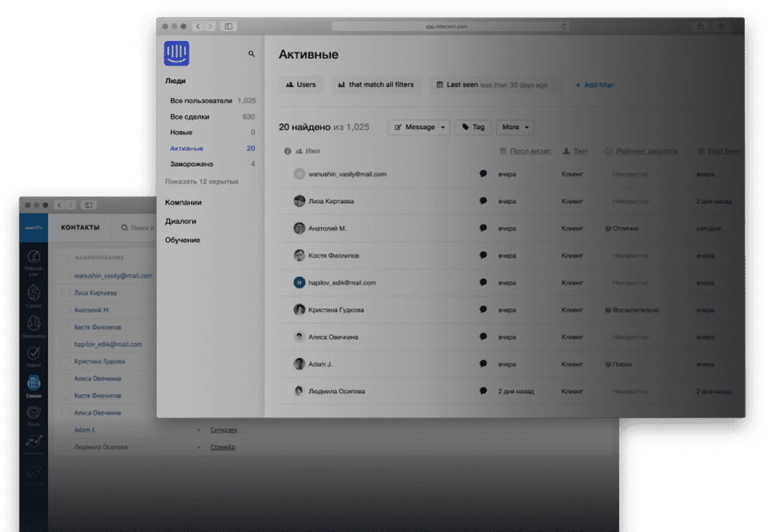Expand the More dropdown

click(x=514, y=127)
